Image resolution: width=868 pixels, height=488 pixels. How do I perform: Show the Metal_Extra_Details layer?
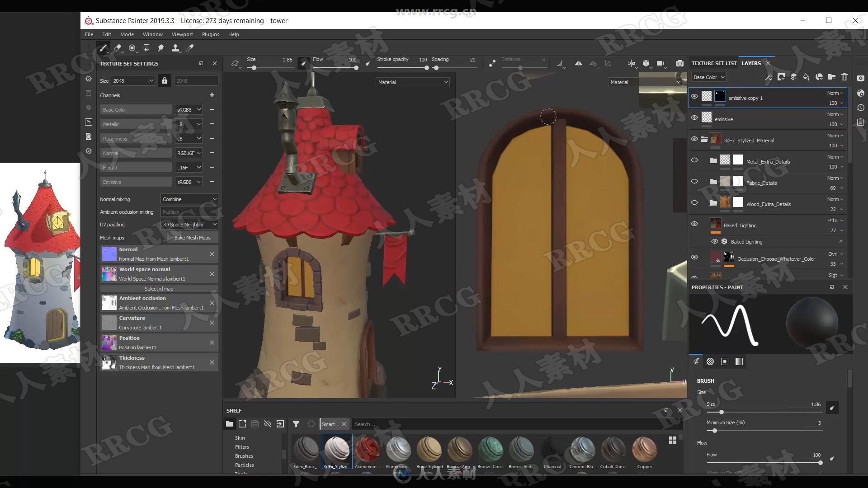pos(694,160)
